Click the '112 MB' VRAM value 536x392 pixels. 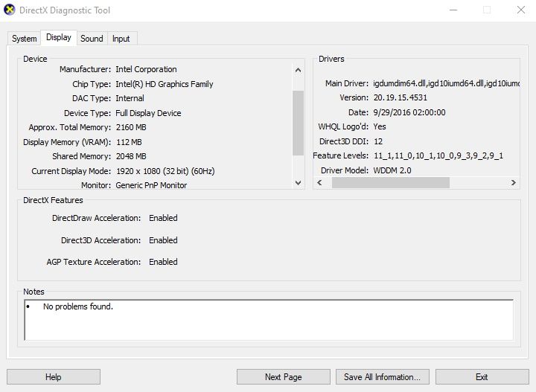[129, 142]
